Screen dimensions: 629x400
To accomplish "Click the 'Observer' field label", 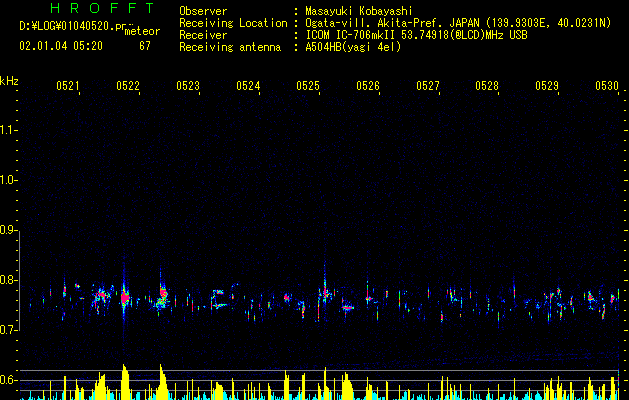I will [203, 11].
